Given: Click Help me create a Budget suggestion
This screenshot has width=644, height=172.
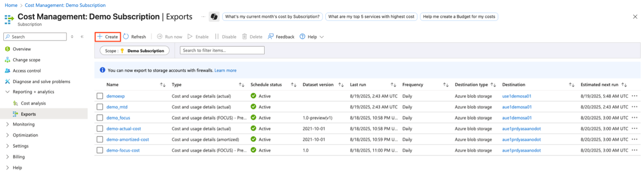Looking at the screenshot, I should pos(459,17).
